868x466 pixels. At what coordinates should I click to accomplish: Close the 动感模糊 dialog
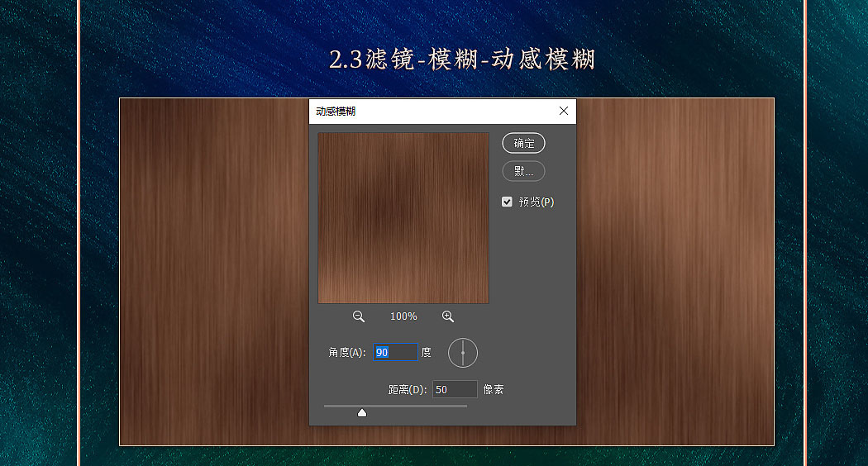(x=564, y=111)
